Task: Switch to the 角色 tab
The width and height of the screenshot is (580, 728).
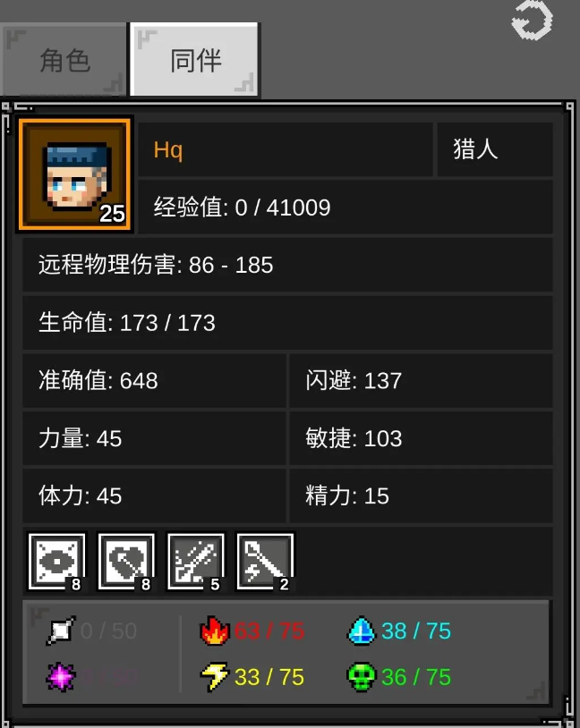Action: point(64,60)
